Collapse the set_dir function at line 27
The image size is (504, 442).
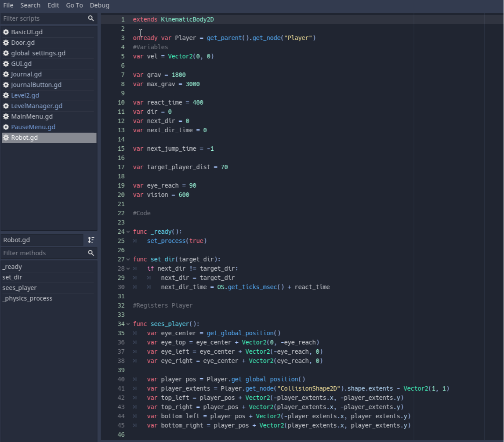(x=128, y=259)
